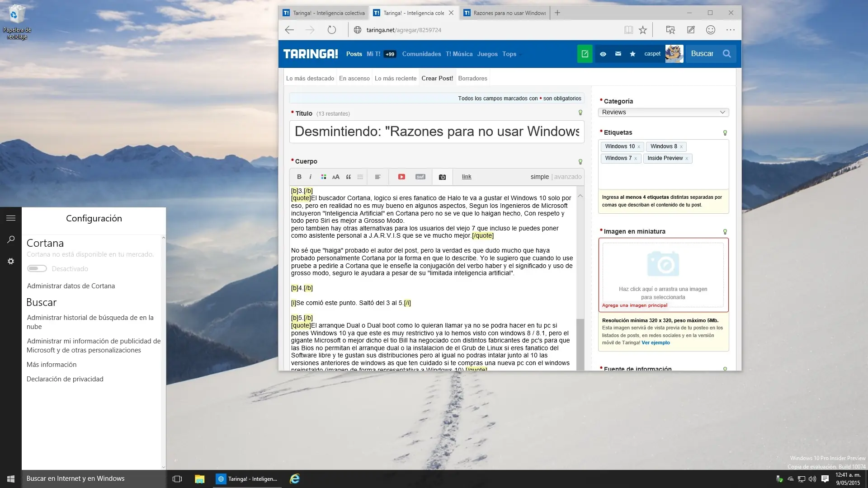This screenshot has height=488, width=868.
Task: Add a quote block with the quotation icon
Action: [x=349, y=177]
